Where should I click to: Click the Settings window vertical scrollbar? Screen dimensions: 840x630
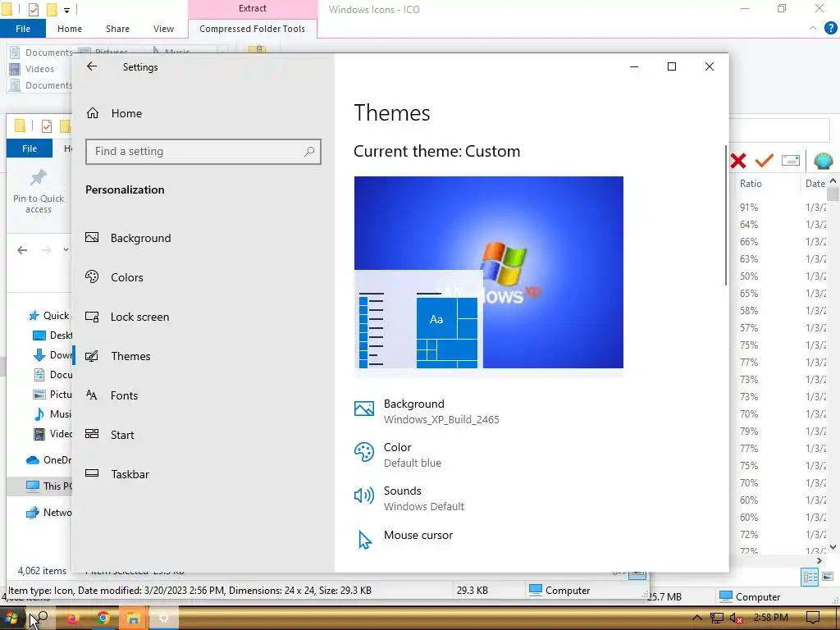pyautogui.click(x=726, y=214)
